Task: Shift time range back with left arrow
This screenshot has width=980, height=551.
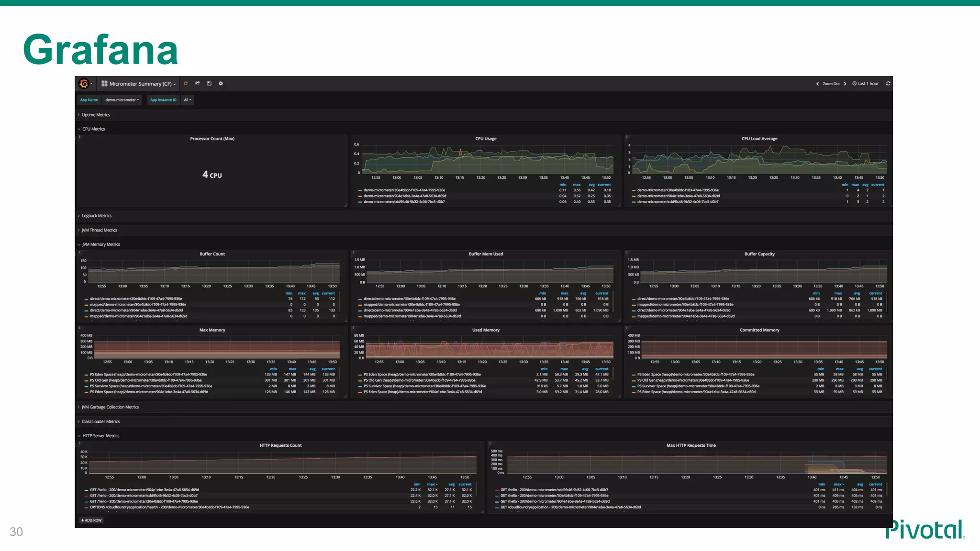Action: coord(817,84)
